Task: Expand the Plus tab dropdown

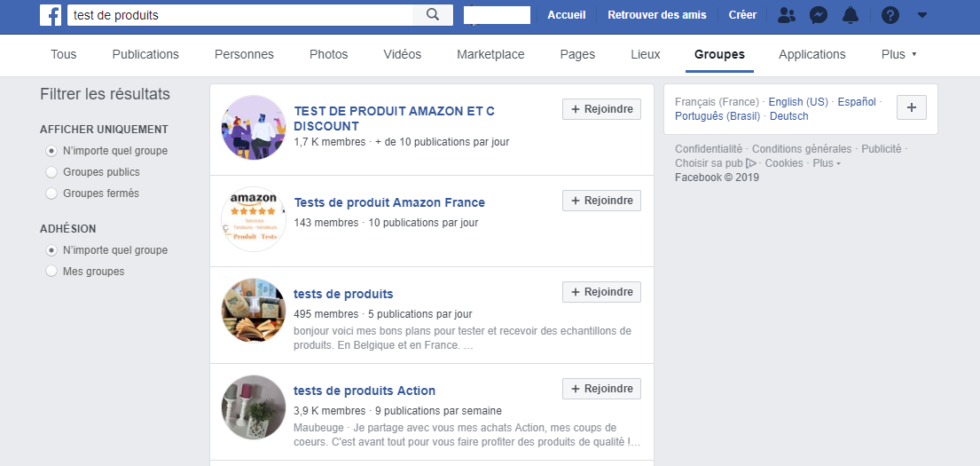Action: [x=898, y=54]
